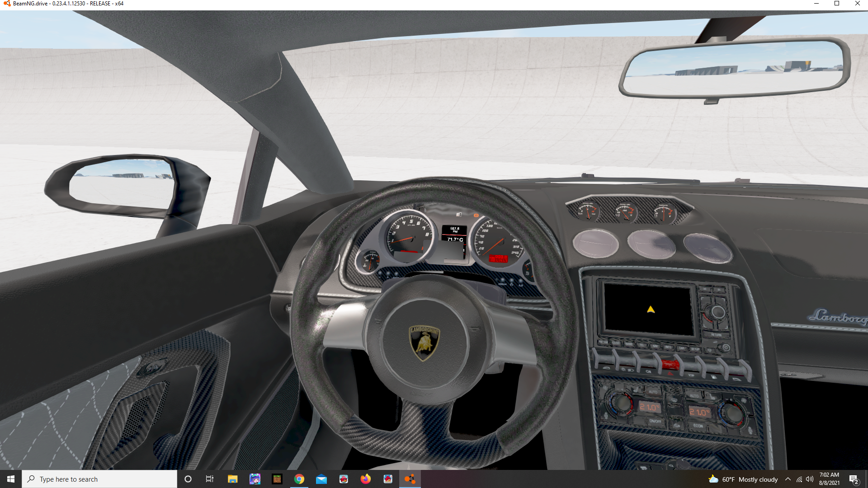Launch File Explorer from the taskbar
Image resolution: width=868 pixels, height=488 pixels.
[232, 479]
